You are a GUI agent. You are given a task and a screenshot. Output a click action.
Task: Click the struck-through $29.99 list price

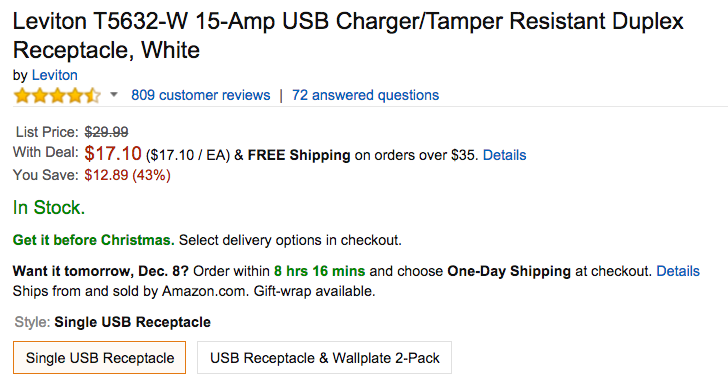pyautogui.click(x=106, y=132)
